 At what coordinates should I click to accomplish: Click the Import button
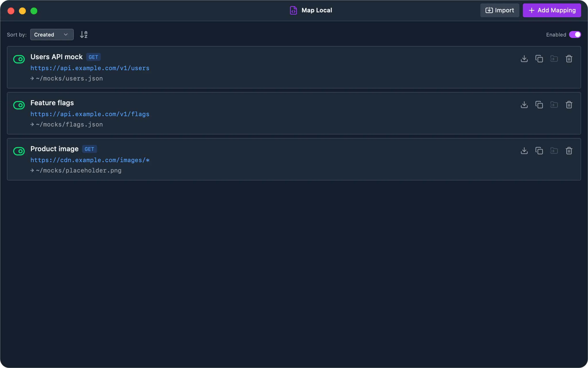[x=500, y=10]
